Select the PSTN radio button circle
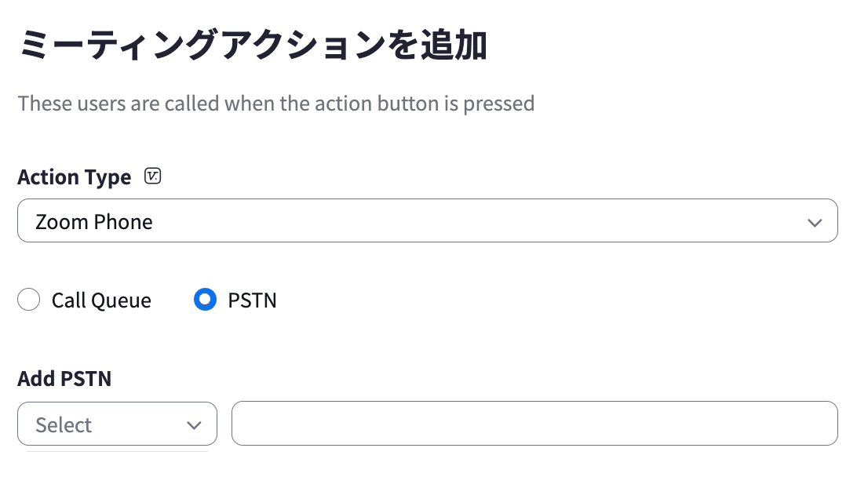 (x=205, y=300)
